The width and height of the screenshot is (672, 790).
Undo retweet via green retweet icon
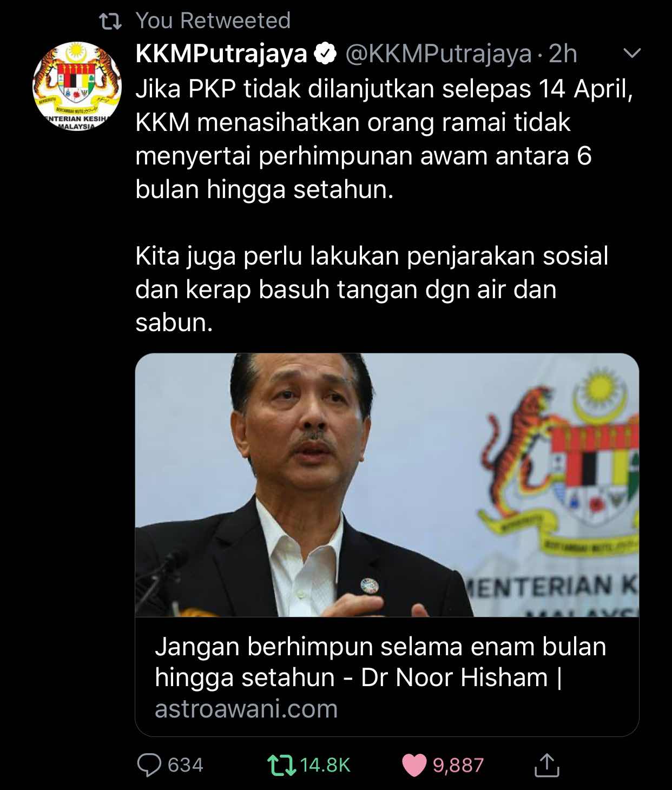point(282,765)
